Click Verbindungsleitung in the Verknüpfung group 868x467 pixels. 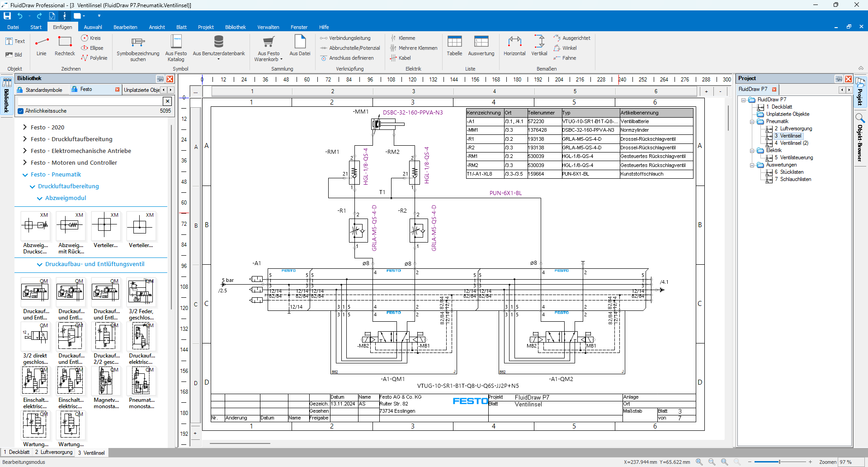click(349, 38)
